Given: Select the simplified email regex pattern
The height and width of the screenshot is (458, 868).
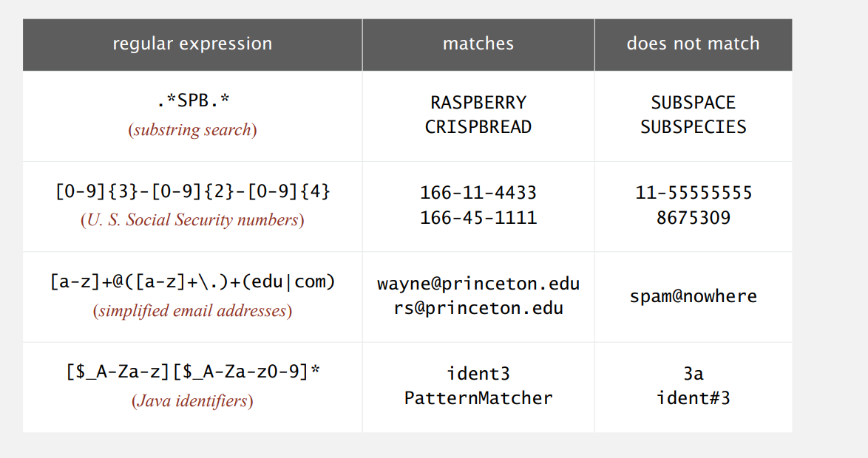Looking at the screenshot, I should pos(192,282).
